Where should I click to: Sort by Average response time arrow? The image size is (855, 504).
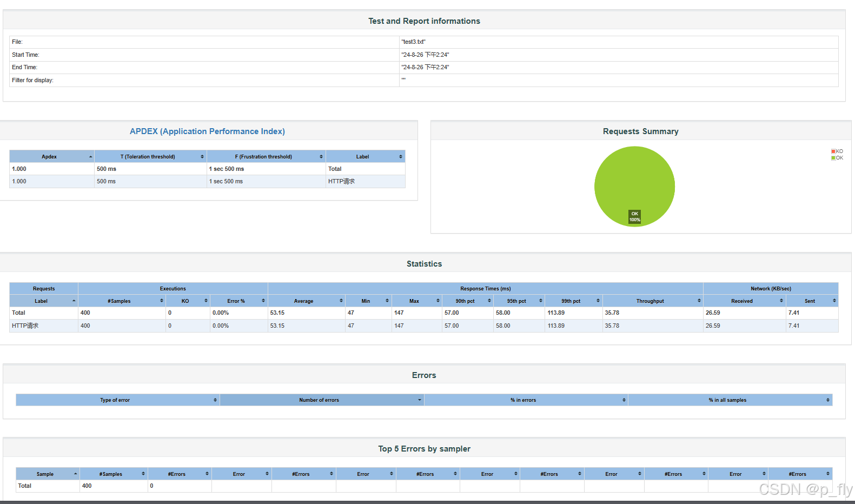point(341,301)
